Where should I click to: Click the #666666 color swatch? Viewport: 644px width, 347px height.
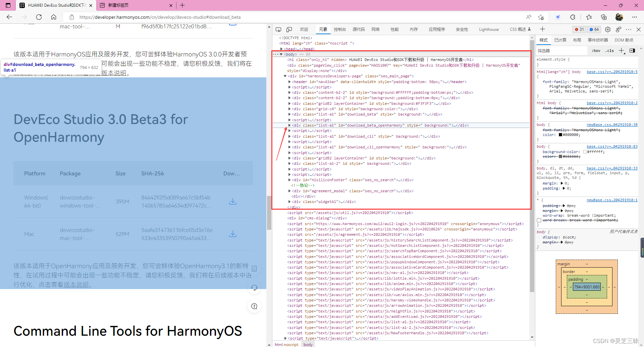point(560,156)
